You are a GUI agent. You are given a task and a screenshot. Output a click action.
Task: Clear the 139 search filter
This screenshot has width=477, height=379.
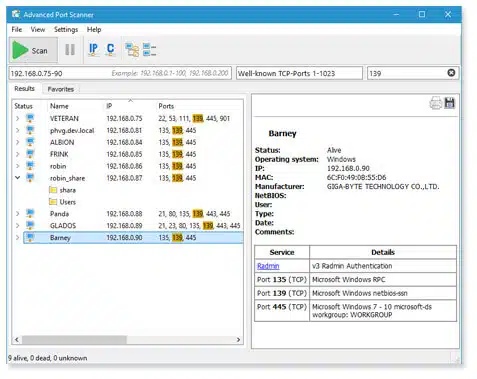[451, 73]
